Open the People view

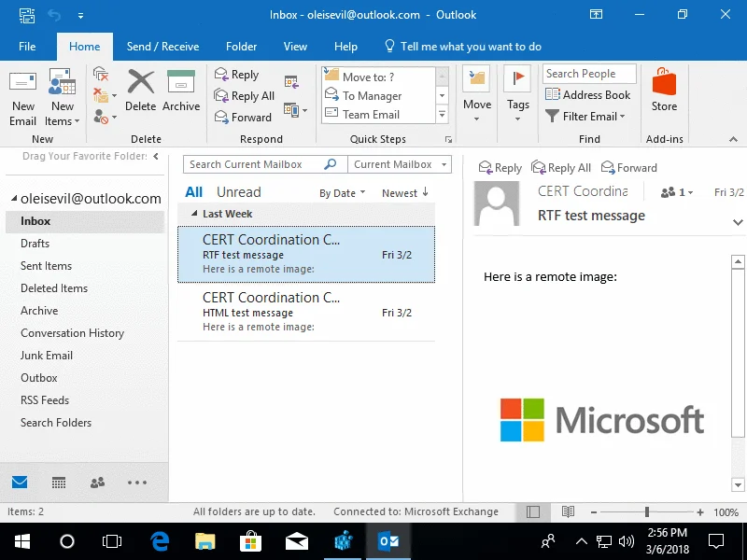coord(97,483)
